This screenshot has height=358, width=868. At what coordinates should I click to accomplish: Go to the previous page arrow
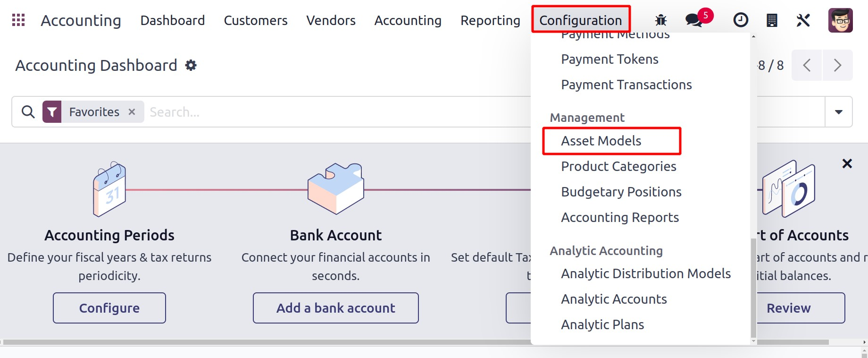click(807, 65)
